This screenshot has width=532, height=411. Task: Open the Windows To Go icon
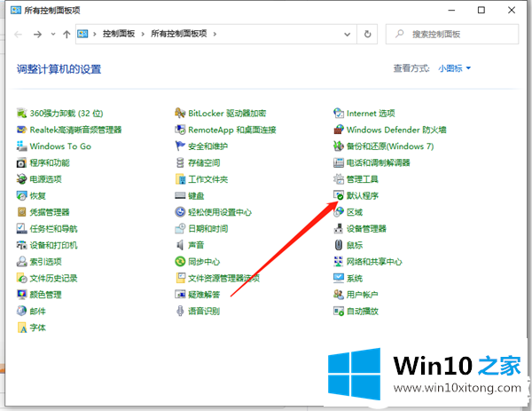click(21, 146)
